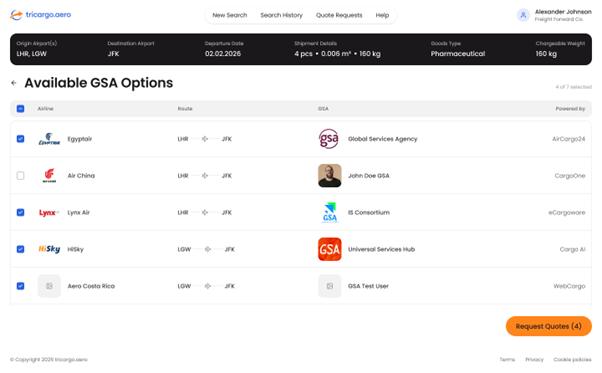Image resolution: width=602 pixels, height=373 pixels.
Task: Click the Universal Services Hub GSA logo
Action: coord(329,249)
